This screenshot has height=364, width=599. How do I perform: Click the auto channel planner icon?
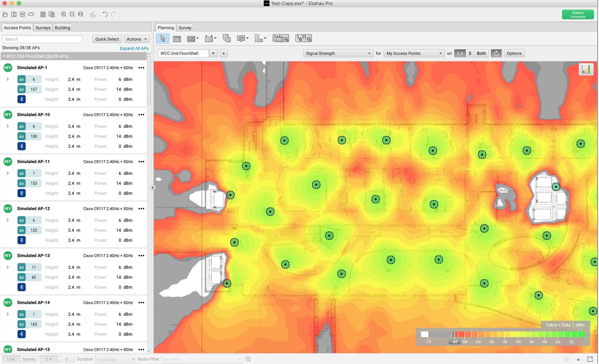click(x=303, y=38)
